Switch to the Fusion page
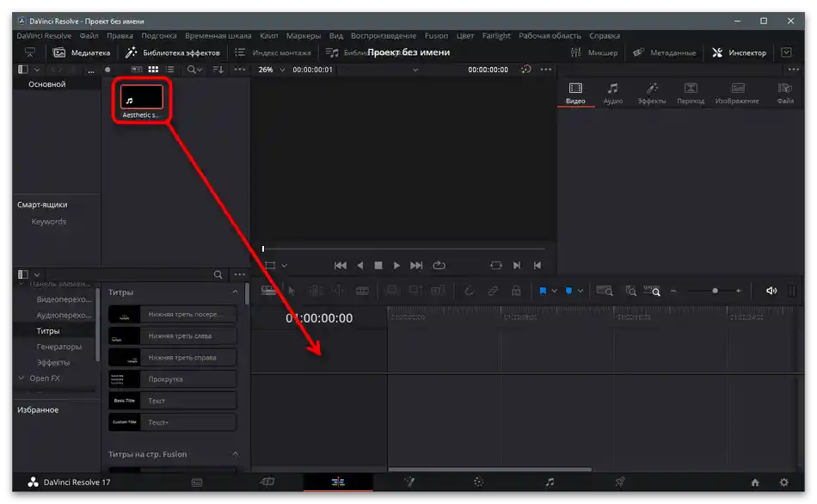 point(409,482)
